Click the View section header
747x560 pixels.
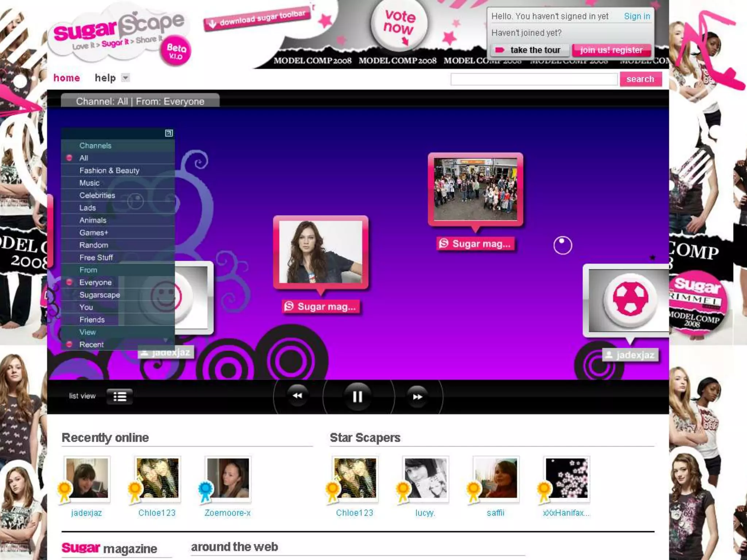point(118,332)
